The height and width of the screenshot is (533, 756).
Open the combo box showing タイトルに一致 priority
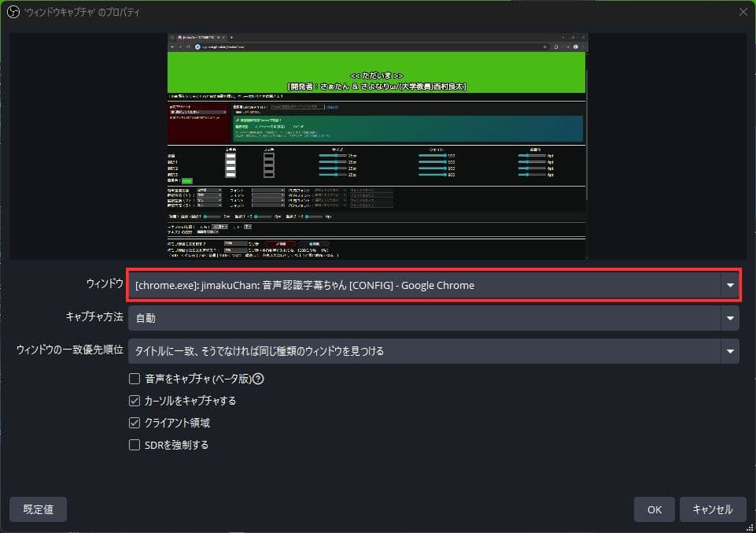click(425, 351)
